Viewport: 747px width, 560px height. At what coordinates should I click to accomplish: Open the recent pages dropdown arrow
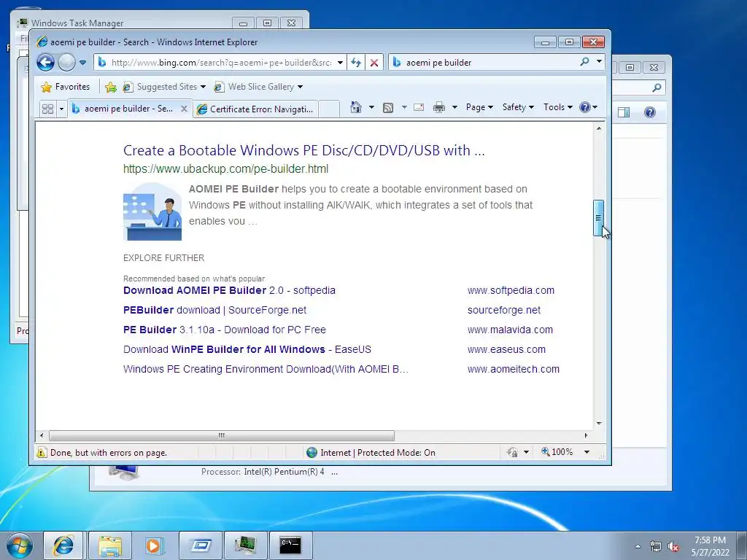coord(83,63)
